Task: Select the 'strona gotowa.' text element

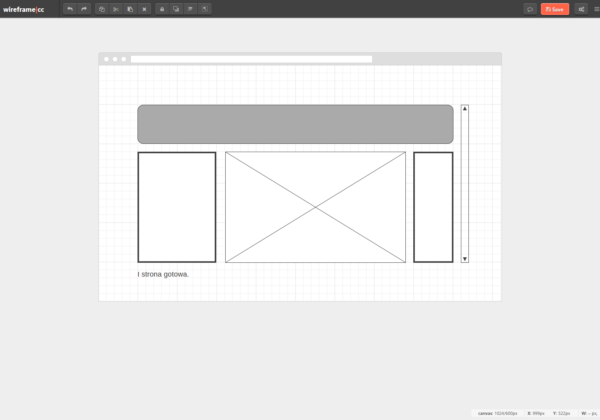Action: [x=163, y=274]
